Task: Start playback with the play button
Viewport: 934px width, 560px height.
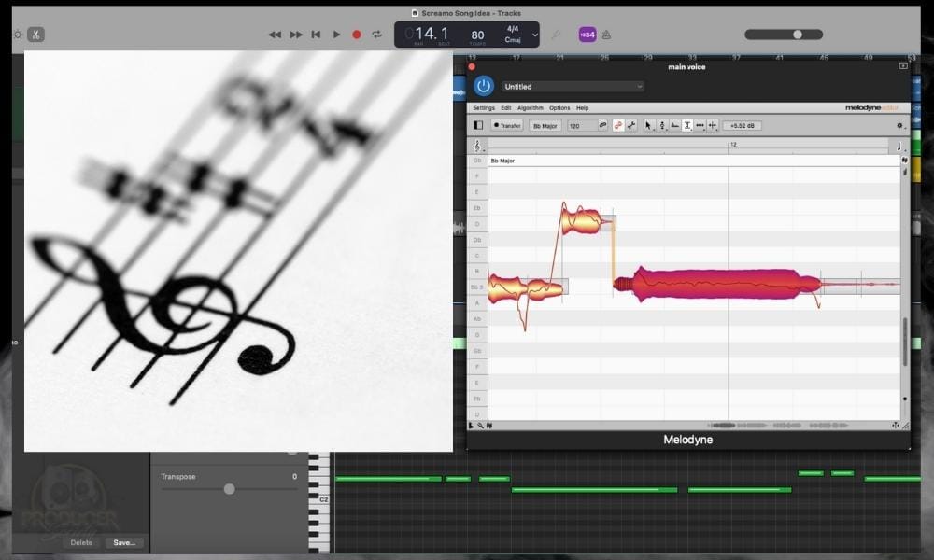Action: click(336, 35)
